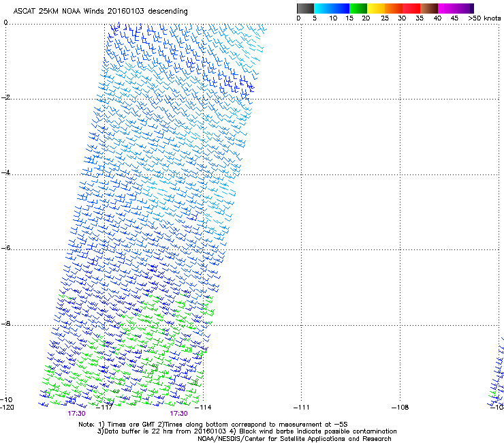Select the green 15-20 knots color band
Viewport: 504px width, 443px height.
(358, 8)
